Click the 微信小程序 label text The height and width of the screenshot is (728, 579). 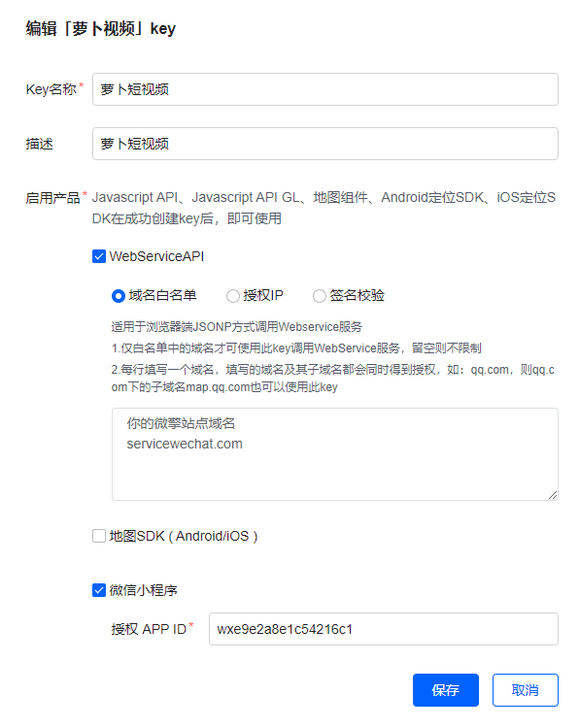point(143,590)
